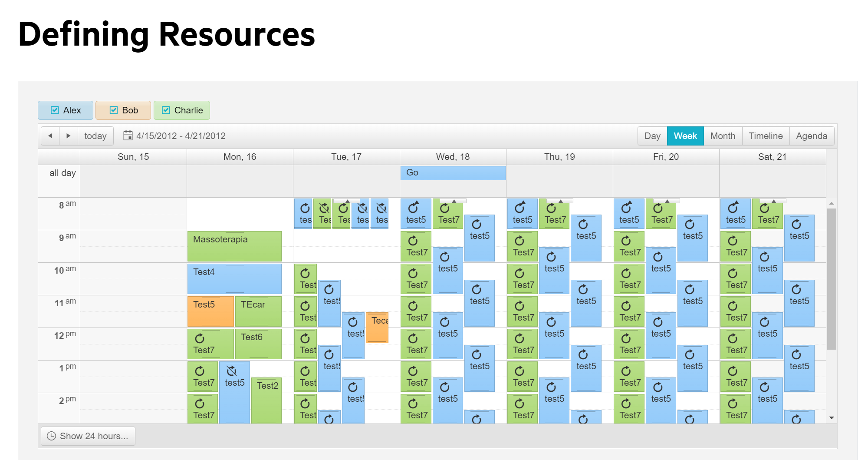Viewport: 868px width, 460px height.
Task: Uncheck the Alex resource checkbox
Action: coord(55,110)
